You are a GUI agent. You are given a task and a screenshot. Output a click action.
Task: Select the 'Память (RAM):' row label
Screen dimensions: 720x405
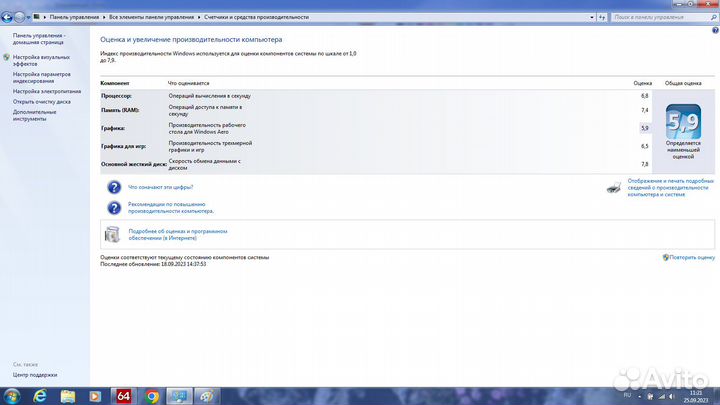(120, 110)
